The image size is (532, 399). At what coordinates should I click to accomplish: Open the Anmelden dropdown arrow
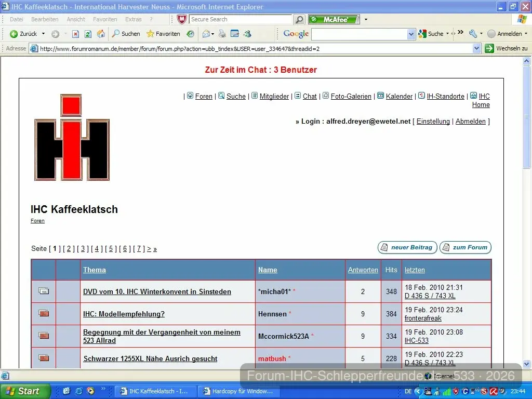[526, 34]
